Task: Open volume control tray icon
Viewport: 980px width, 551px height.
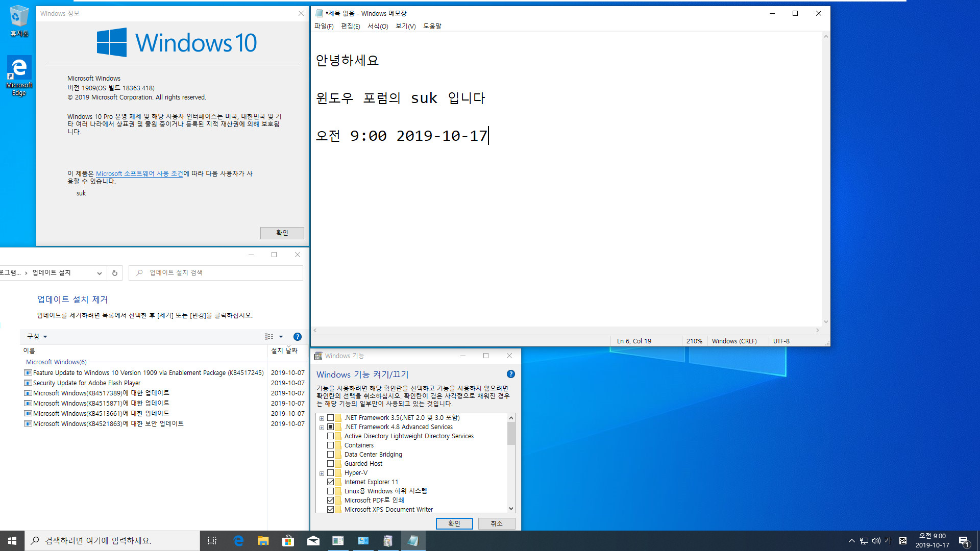Action: click(876, 541)
